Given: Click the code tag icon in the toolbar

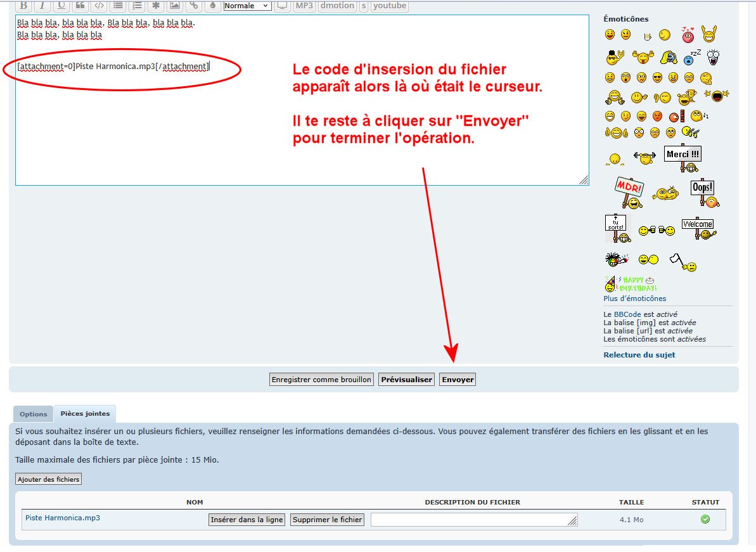Looking at the screenshot, I should [99, 6].
